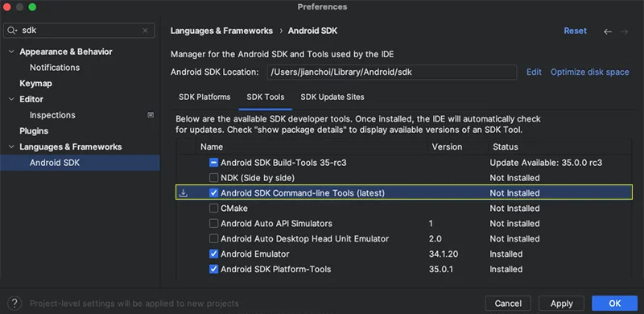
Task: Click the Inspections project-level settings icon
Action: [151, 115]
